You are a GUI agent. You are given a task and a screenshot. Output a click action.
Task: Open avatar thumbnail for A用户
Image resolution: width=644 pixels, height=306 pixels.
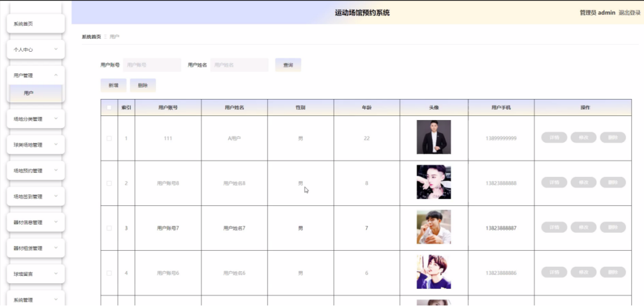point(434,137)
